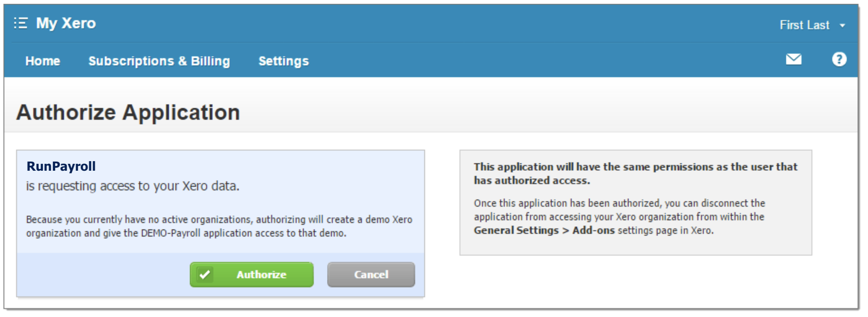Image resolution: width=868 pixels, height=317 pixels.
Task: Open Subscriptions & Billing menu
Action: 159,61
